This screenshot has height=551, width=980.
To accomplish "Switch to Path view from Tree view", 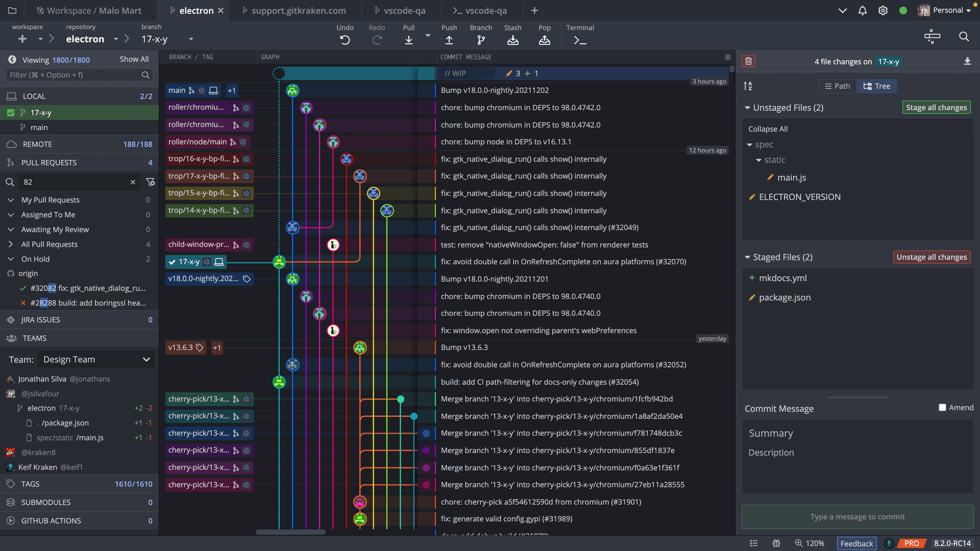I will click(837, 86).
